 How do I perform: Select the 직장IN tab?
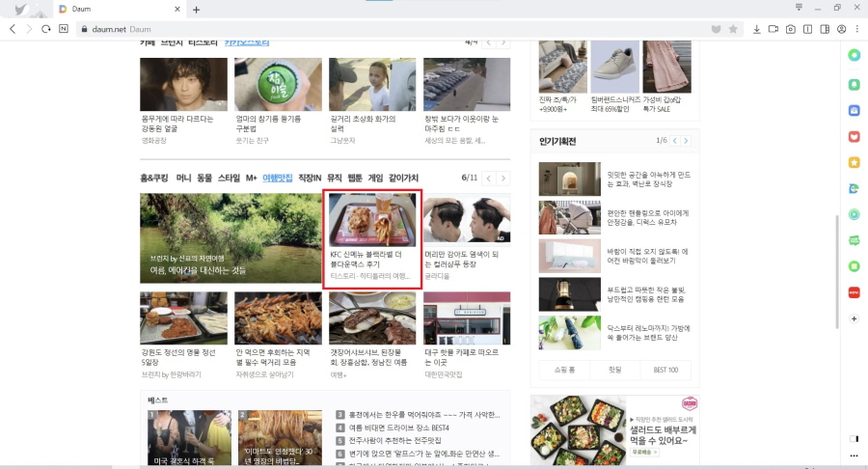point(310,178)
